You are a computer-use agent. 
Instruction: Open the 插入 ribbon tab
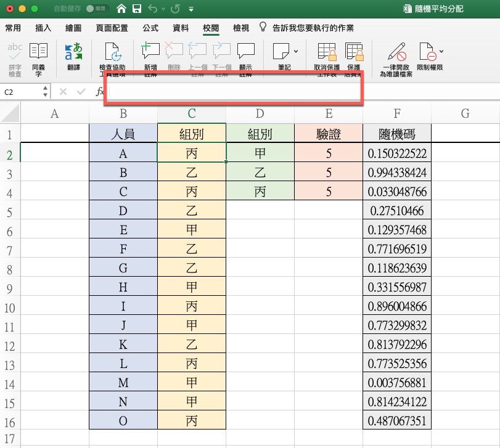click(43, 28)
